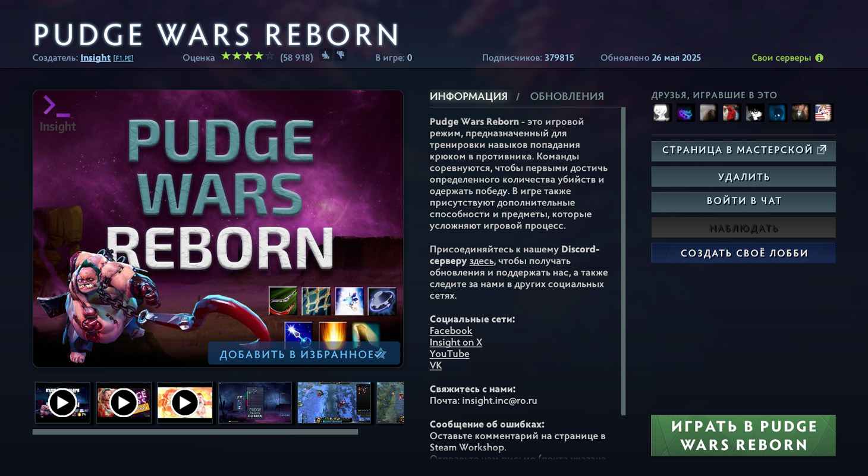
Task: Open friend avatar with blue glowing skull
Action: 778,112
